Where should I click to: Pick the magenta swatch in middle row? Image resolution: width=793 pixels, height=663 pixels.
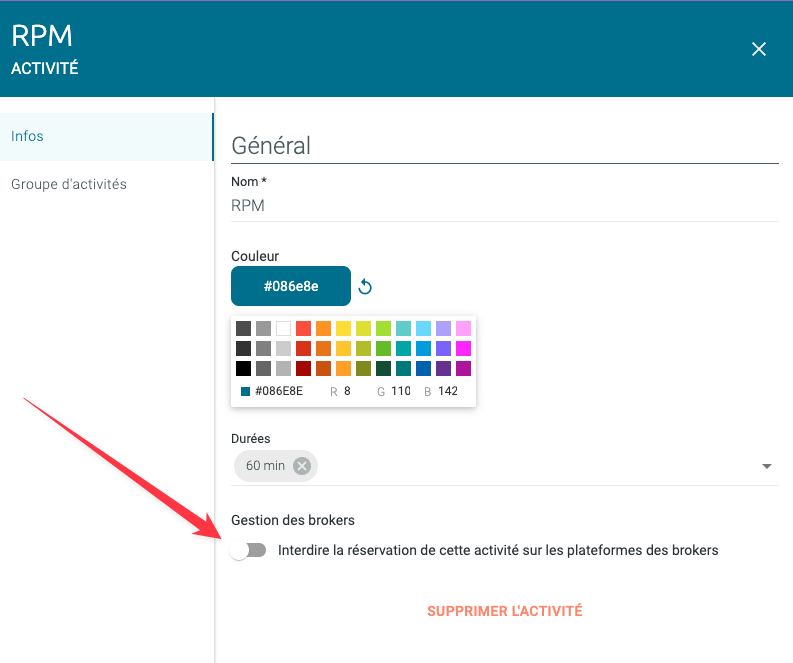click(463, 348)
